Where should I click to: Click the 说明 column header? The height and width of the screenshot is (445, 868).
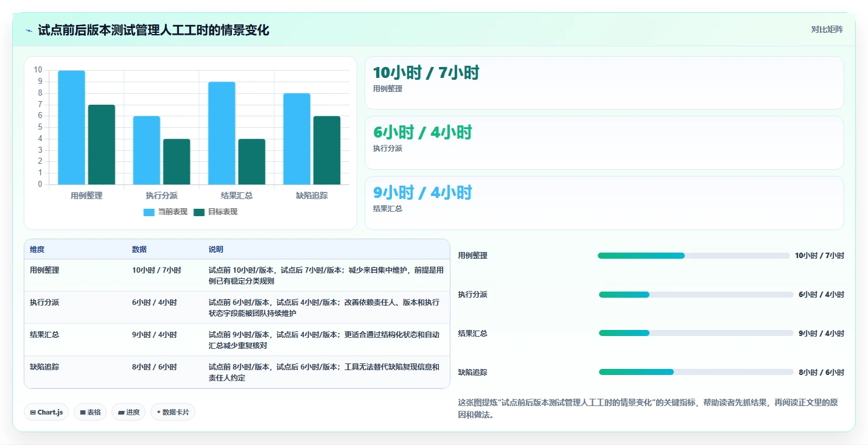point(216,250)
